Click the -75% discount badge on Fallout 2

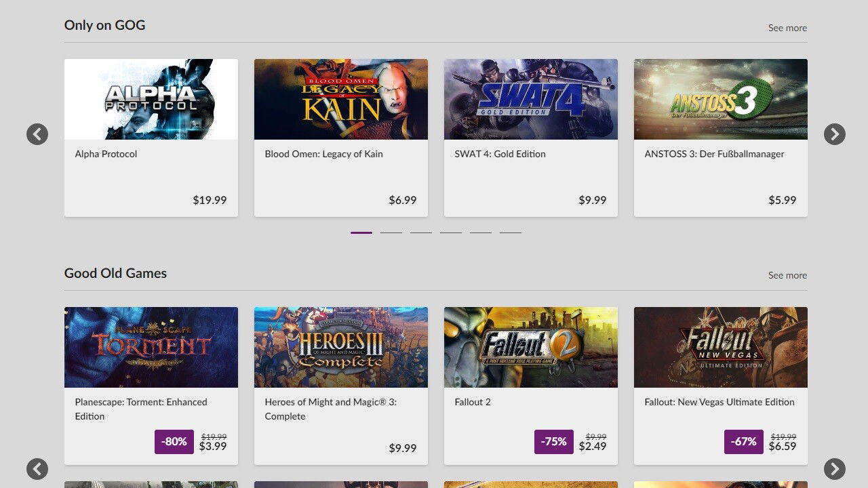click(554, 441)
